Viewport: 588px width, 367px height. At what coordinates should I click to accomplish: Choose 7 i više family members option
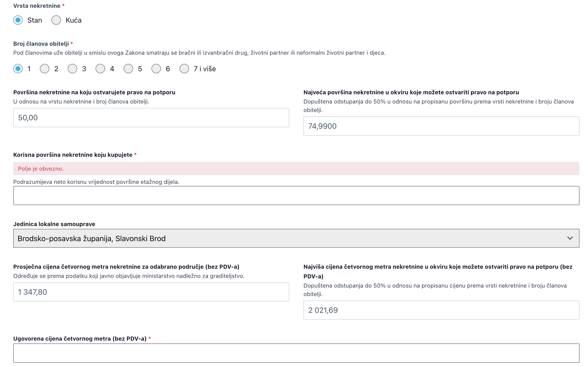[x=184, y=69]
